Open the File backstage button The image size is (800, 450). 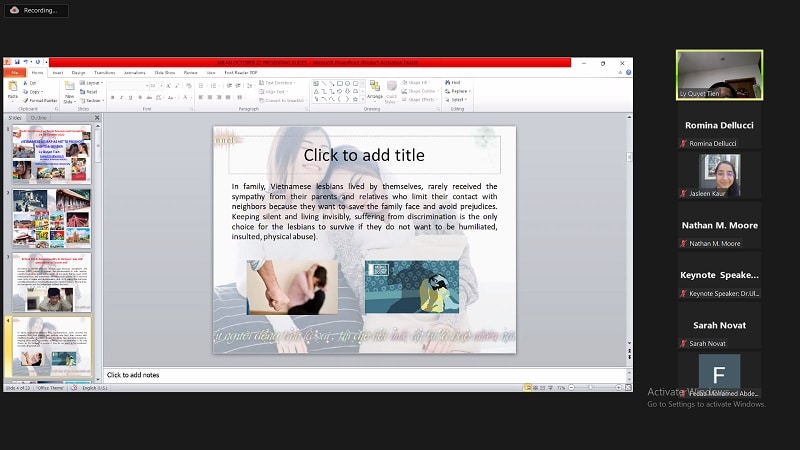point(14,72)
